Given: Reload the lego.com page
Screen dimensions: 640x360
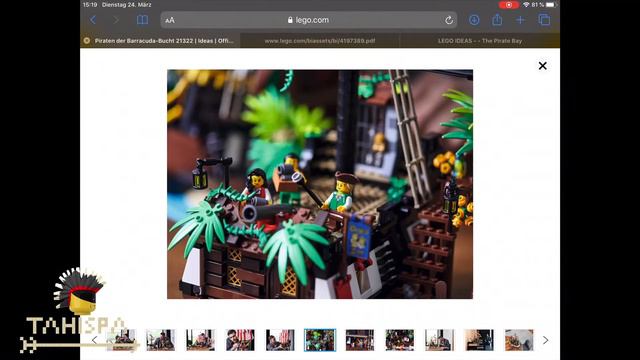Looking at the screenshot, I should point(449,20).
